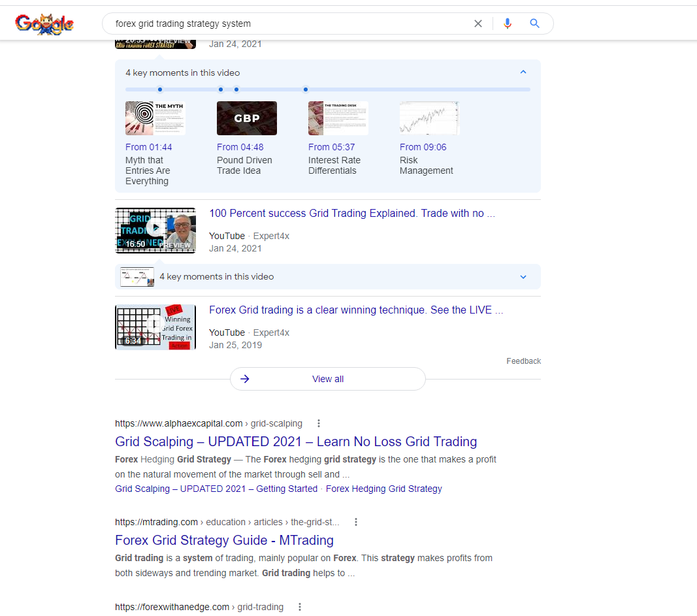Image resolution: width=697 pixels, height=616 pixels.
Task: Click 'Pound Driven Trade Idea' text
Action: click(x=244, y=165)
